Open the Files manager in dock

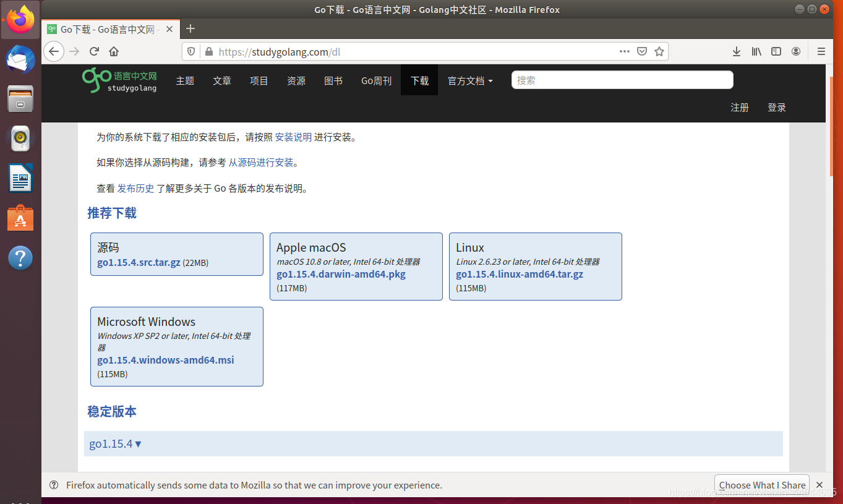tap(20, 99)
